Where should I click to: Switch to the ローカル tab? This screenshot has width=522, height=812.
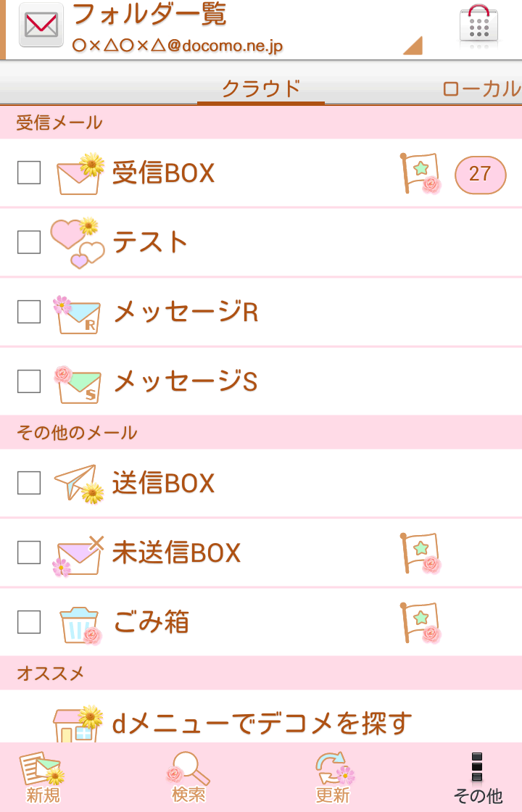(x=481, y=88)
